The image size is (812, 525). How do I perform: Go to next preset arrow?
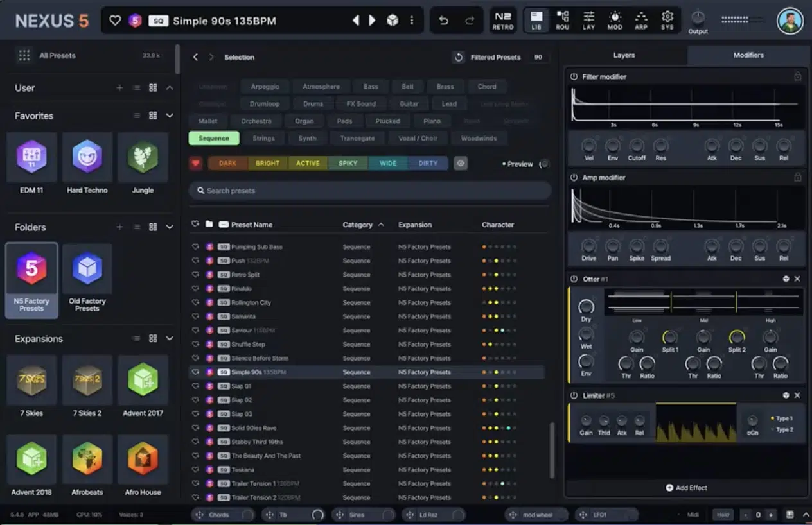[372, 21]
